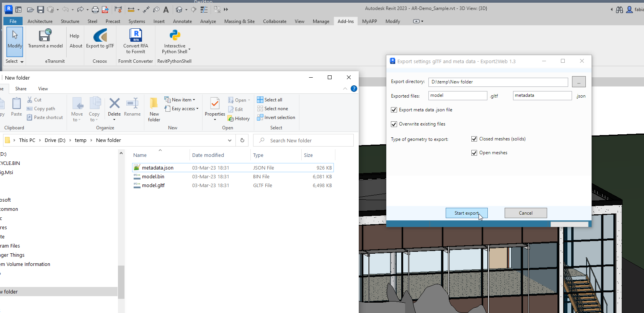Click the Start export button
This screenshot has width=644, height=313.
click(x=467, y=213)
